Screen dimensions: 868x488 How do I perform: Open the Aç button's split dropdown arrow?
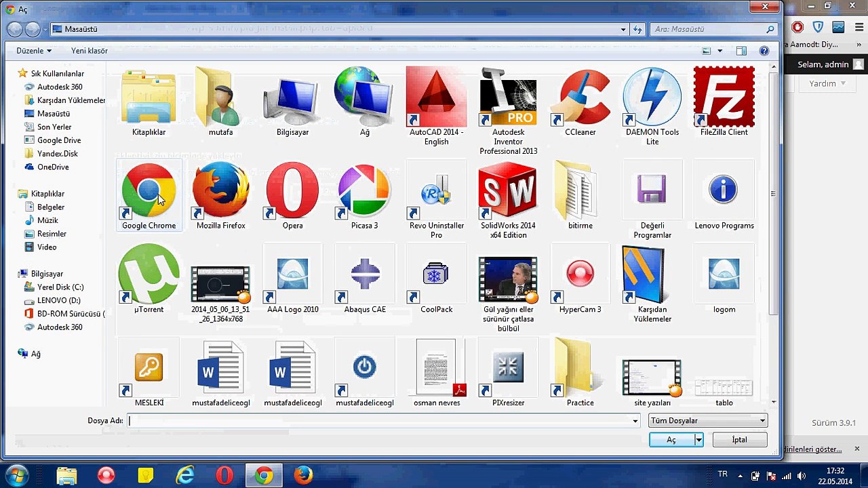[x=698, y=440]
